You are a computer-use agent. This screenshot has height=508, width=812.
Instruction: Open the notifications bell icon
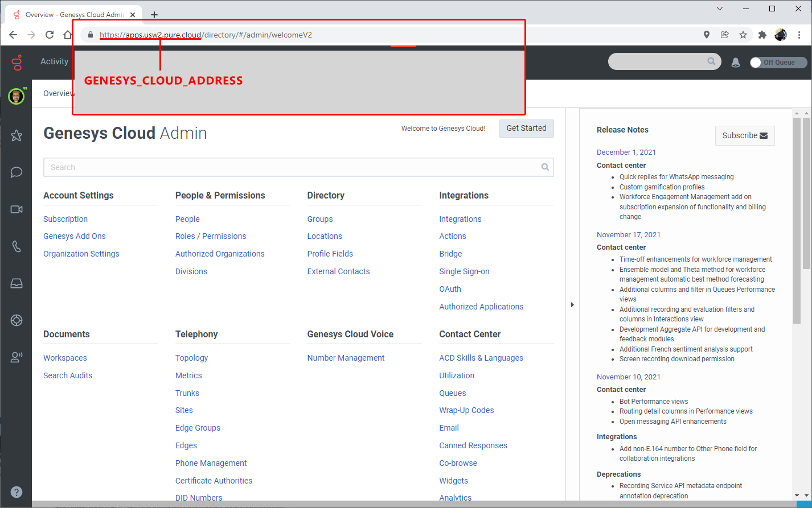pos(736,63)
